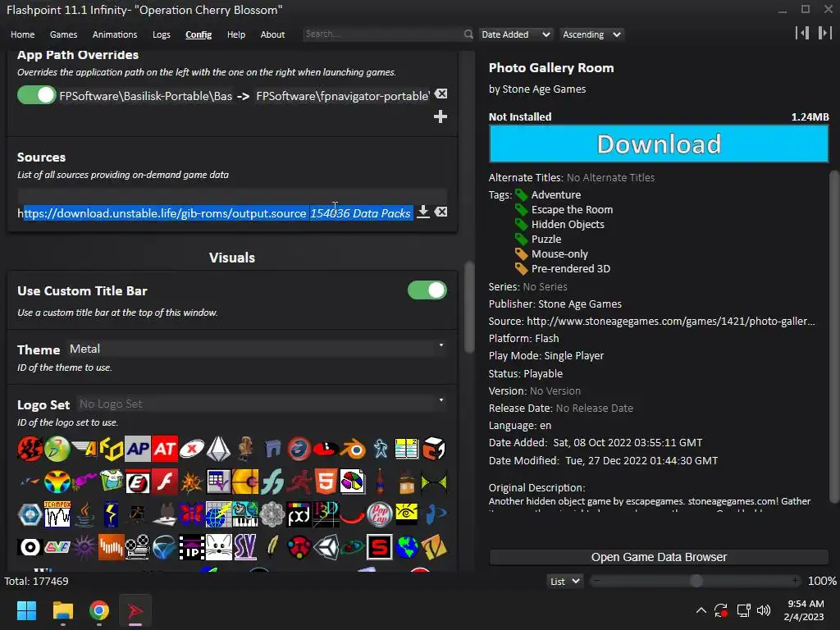Select the orange HTML5 logo icon
The width and height of the screenshot is (840, 630).
coord(326,482)
